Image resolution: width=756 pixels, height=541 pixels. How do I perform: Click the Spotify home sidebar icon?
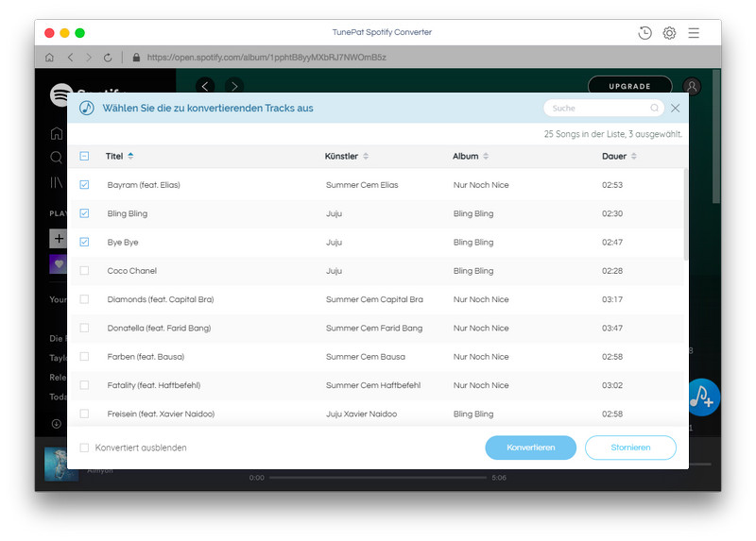[x=57, y=133]
